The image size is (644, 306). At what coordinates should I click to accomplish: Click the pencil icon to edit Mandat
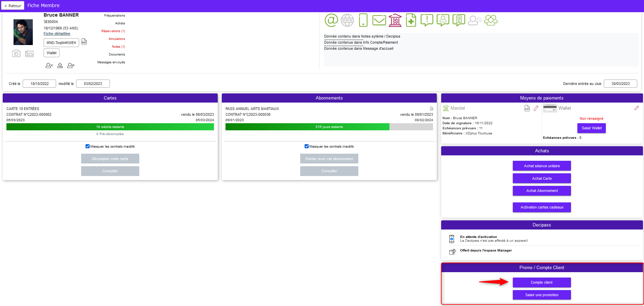tap(536, 108)
